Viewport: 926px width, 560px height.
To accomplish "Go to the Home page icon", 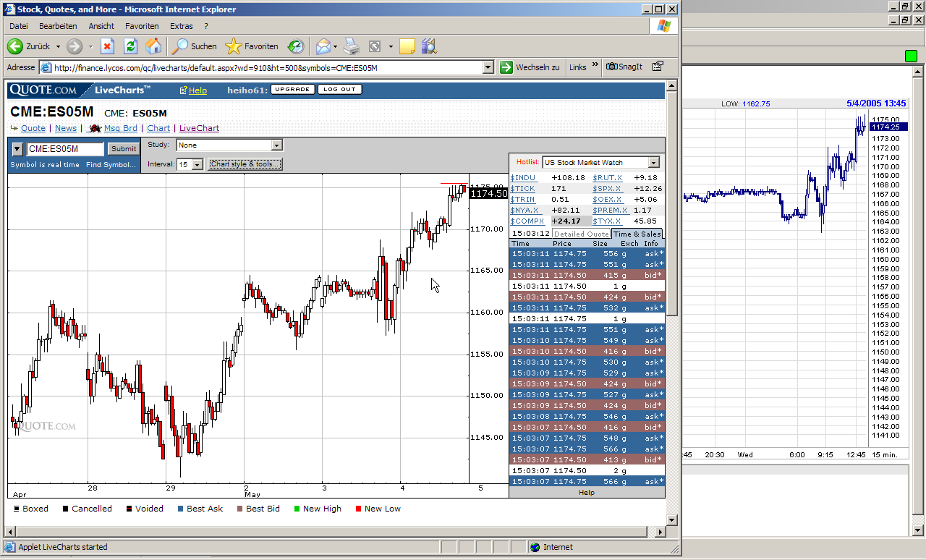I will [153, 46].
